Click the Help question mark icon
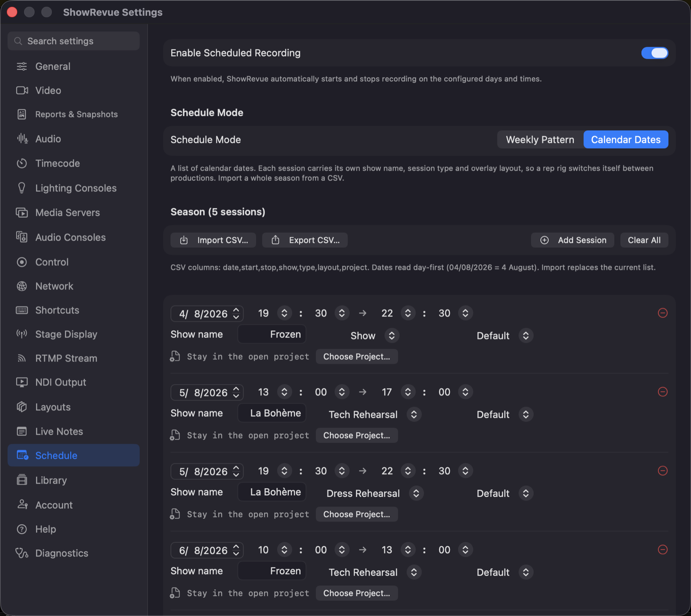The height and width of the screenshot is (616, 691). click(x=22, y=529)
